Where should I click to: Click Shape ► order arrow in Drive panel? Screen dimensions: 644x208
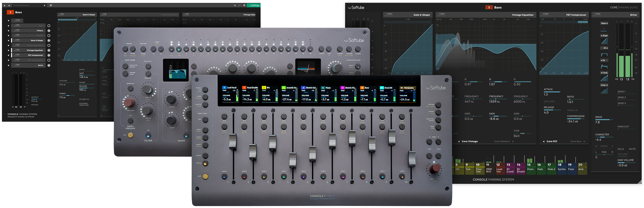[x=604, y=23]
